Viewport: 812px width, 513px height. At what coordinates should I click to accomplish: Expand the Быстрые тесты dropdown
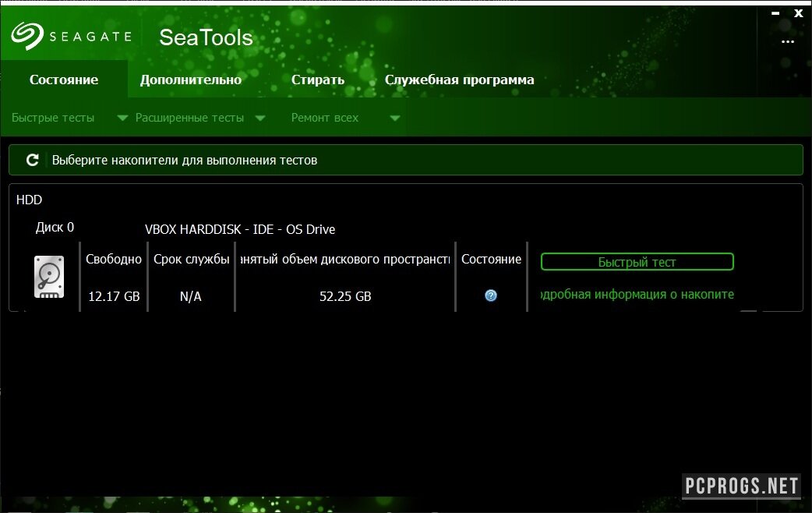(x=122, y=119)
